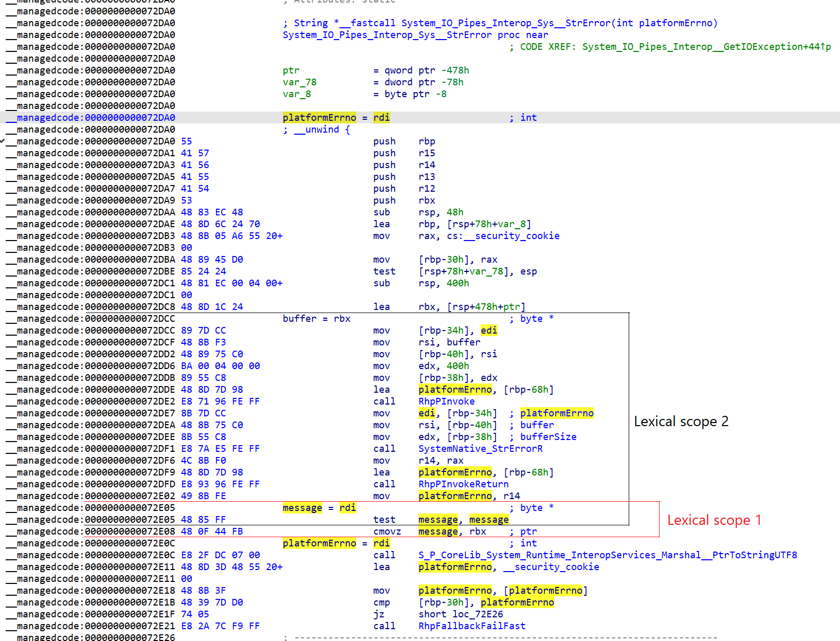Viewport: 840px width, 641px height.
Task: Follow the RhpPInvoke call target
Action: point(446,401)
